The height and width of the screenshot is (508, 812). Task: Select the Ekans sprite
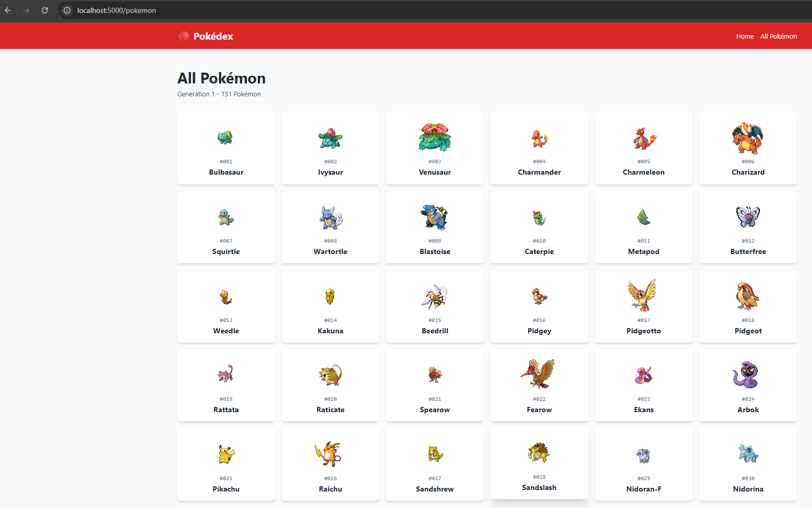(x=644, y=375)
